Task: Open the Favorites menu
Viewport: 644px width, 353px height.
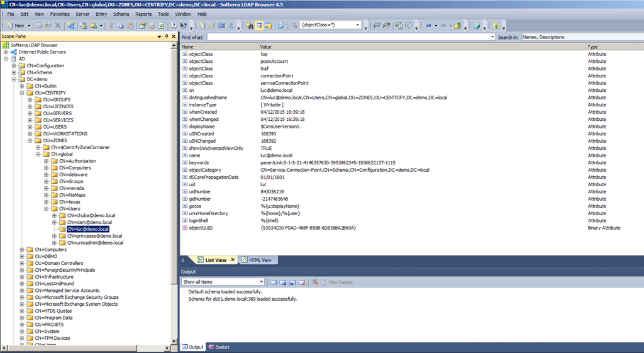Action: (x=60, y=14)
